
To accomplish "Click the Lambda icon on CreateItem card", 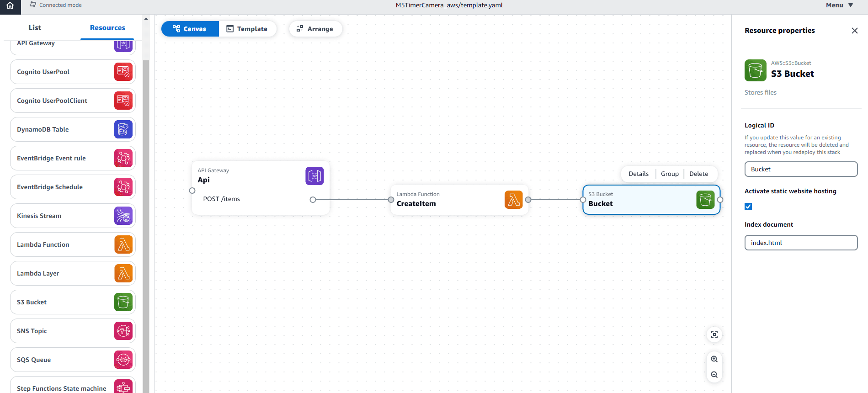I will click(x=513, y=200).
